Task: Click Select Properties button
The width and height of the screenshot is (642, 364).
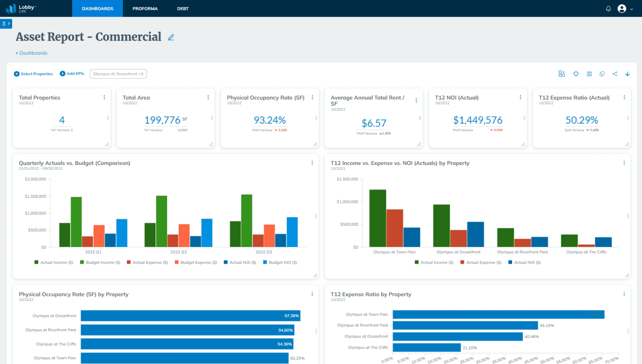Action: click(x=33, y=74)
